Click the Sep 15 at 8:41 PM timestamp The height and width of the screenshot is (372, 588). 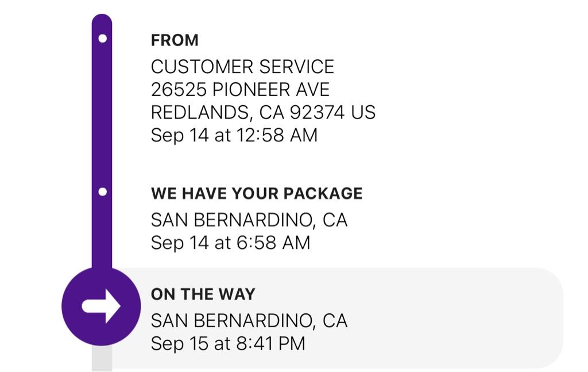click(x=228, y=344)
